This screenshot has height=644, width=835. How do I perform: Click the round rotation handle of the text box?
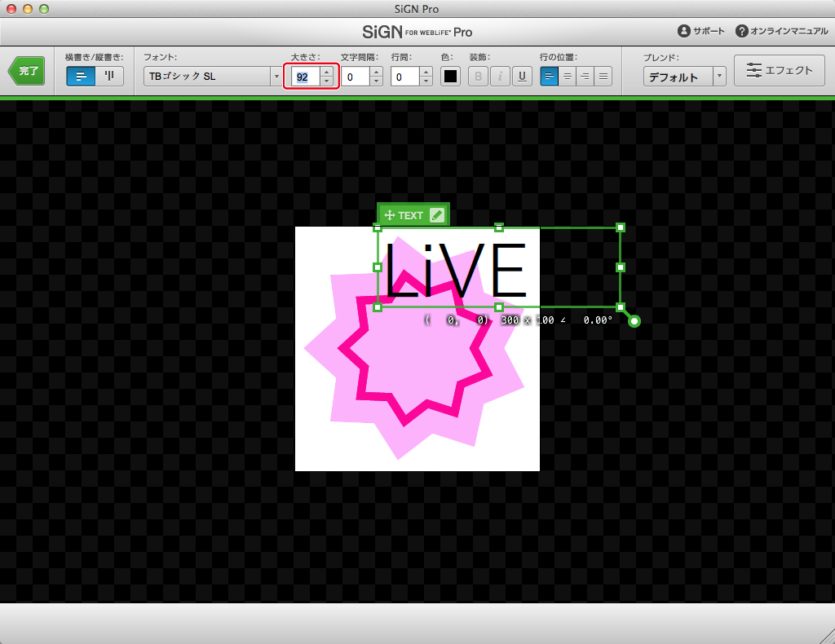click(x=634, y=321)
